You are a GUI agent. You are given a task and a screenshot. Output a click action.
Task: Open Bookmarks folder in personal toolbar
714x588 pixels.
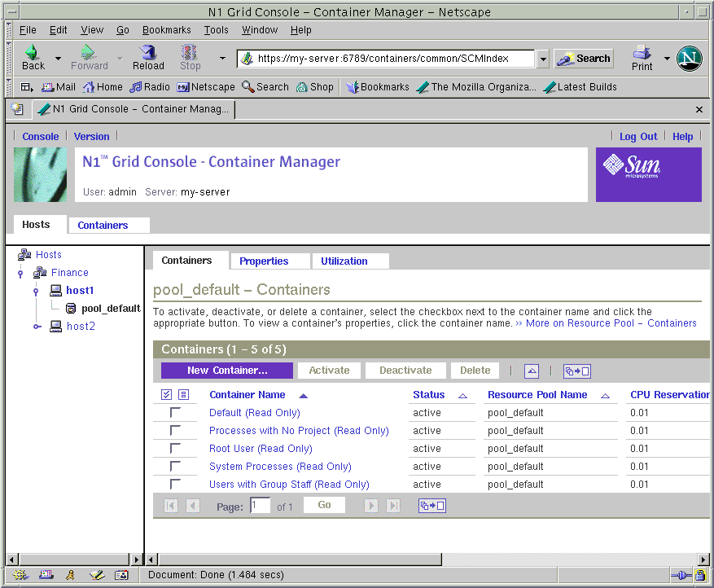point(377,87)
